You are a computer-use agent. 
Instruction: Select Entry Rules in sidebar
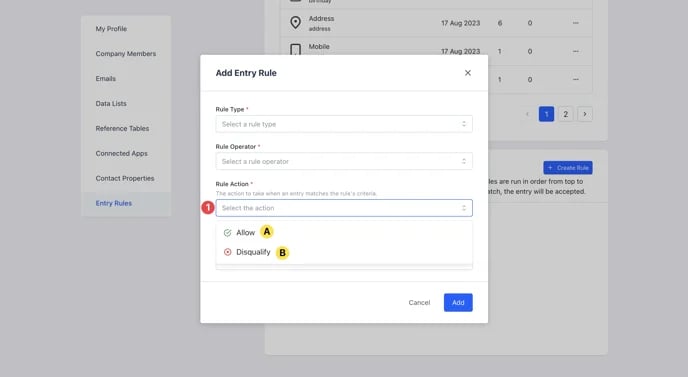pyautogui.click(x=114, y=204)
